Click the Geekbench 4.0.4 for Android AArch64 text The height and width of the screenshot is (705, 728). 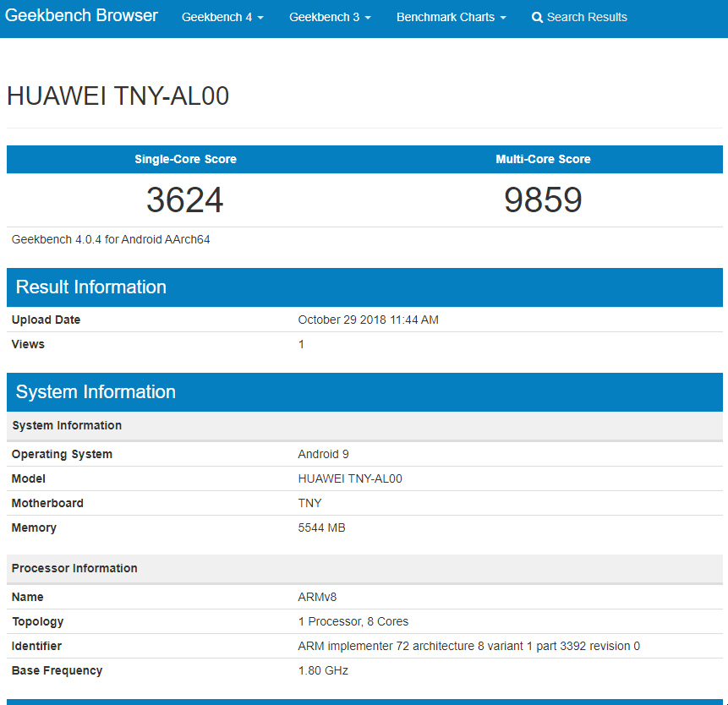point(111,239)
